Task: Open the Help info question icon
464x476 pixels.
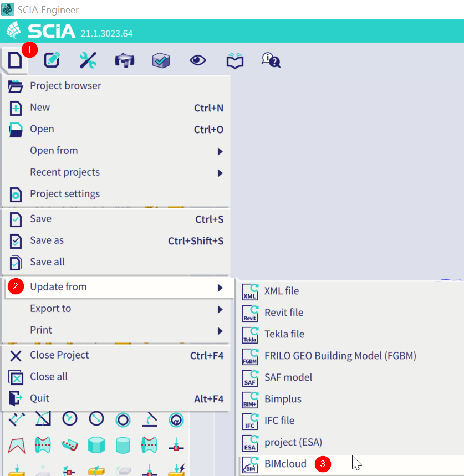Action: (271, 60)
